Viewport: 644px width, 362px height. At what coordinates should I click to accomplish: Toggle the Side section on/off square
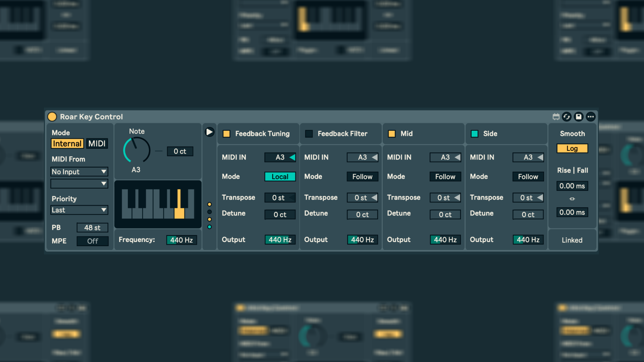pyautogui.click(x=474, y=134)
